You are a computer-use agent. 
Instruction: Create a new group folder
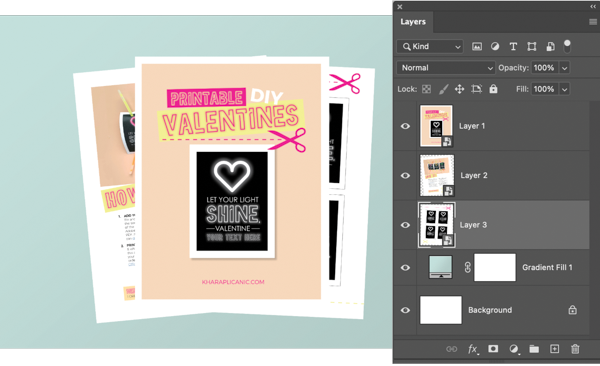click(534, 349)
